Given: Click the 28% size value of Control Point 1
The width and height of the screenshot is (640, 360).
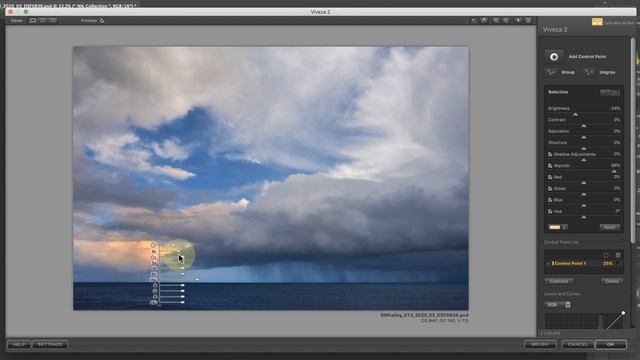Looking at the screenshot, I should [x=608, y=264].
